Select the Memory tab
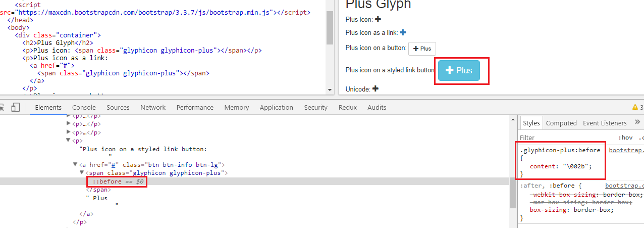644x228 pixels. point(237,107)
